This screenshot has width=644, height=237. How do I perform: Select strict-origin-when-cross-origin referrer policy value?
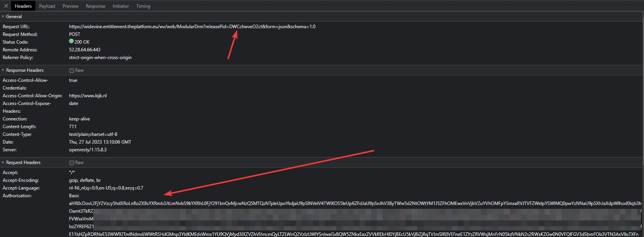coord(100,58)
